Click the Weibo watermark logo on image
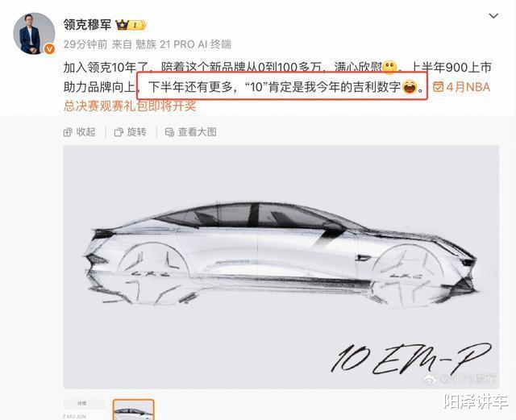The width and height of the screenshot is (516, 420). (431, 379)
